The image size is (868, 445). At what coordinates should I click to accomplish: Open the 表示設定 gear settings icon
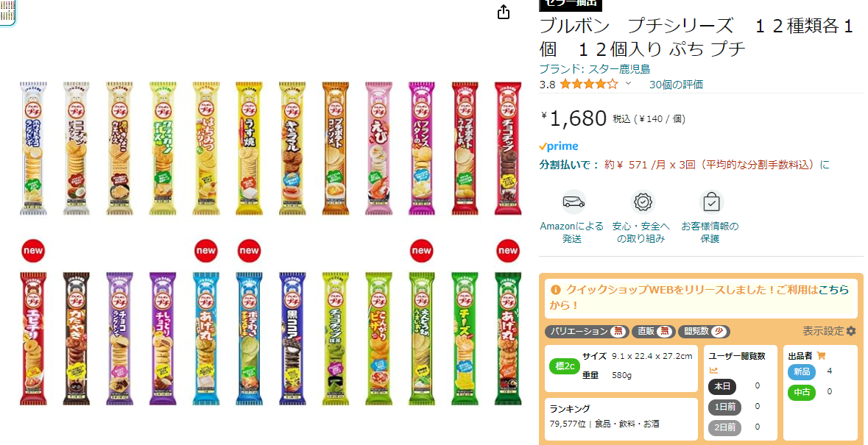(x=851, y=331)
